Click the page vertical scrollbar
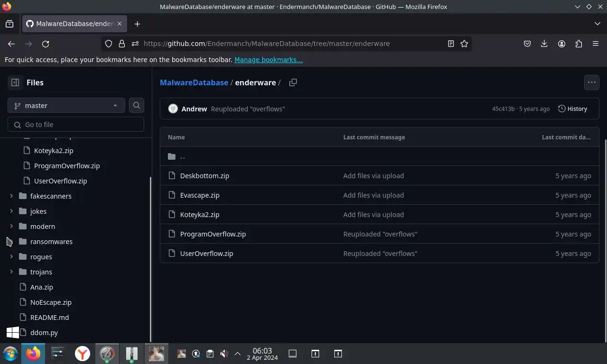The height and width of the screenshot is (364, 607). pyautogui.click(x=605, y=242)
